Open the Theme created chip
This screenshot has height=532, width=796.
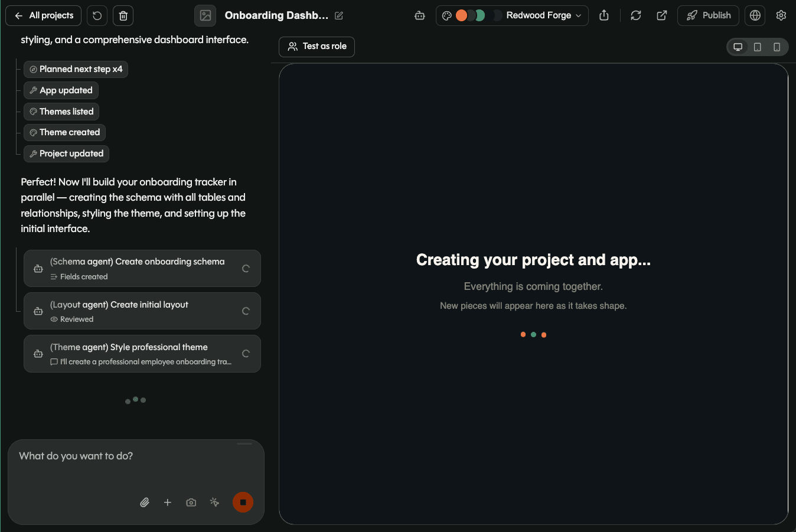click(64, 132)
